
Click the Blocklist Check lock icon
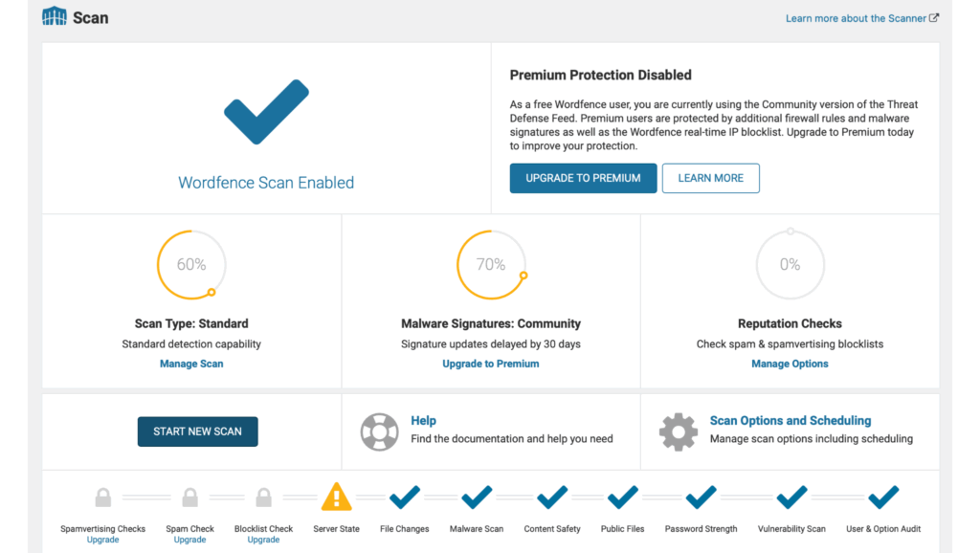(264, 498)
